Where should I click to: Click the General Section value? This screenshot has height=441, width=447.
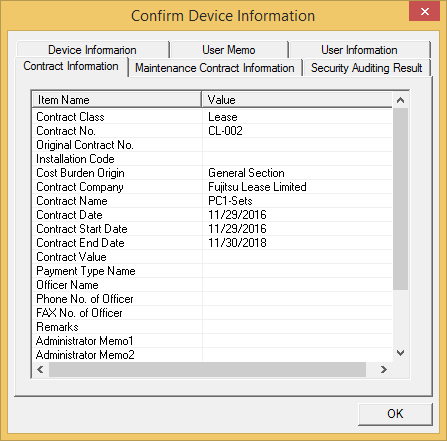246,173
